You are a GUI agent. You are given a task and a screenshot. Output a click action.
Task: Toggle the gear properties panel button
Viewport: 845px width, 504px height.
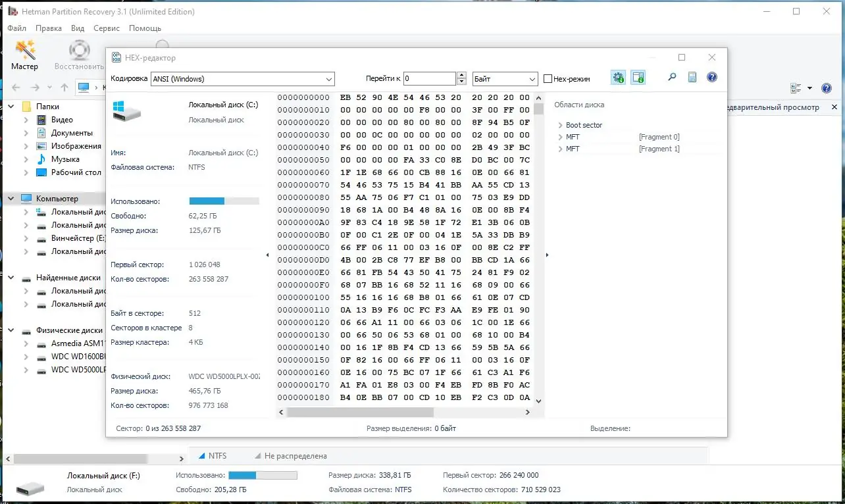[x=618, y=78]
